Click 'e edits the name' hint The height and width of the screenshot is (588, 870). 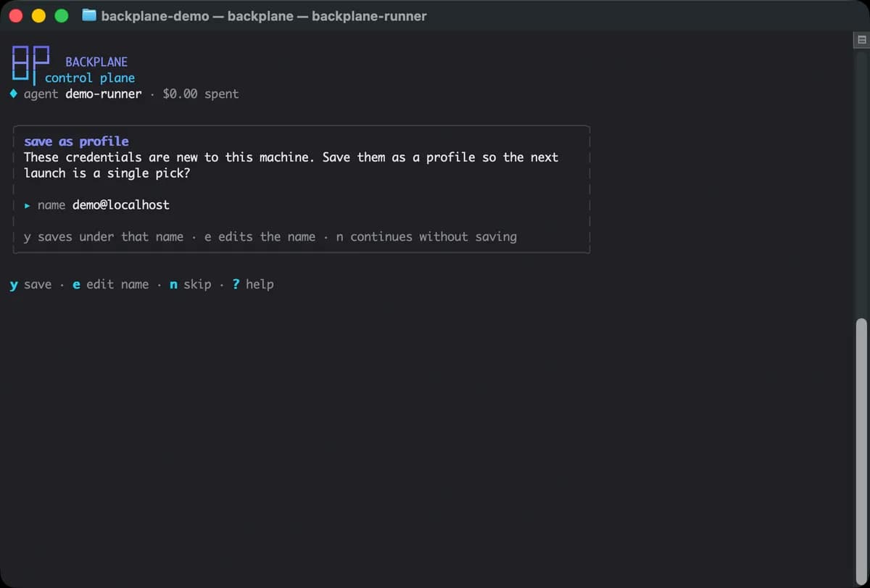(260, 236)
